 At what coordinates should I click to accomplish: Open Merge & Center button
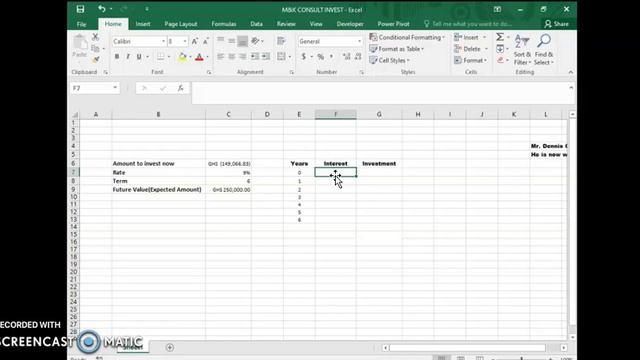[281, 57]
